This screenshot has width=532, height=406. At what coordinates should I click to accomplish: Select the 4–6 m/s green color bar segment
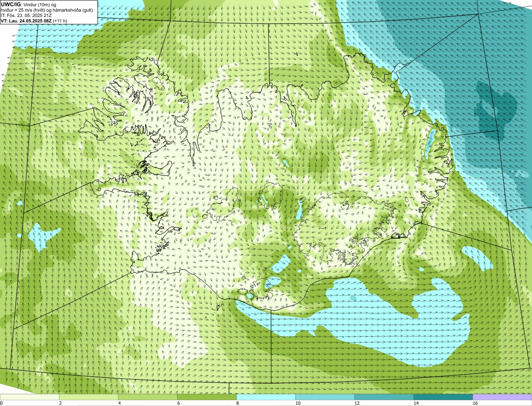click(x=148, y=397)
